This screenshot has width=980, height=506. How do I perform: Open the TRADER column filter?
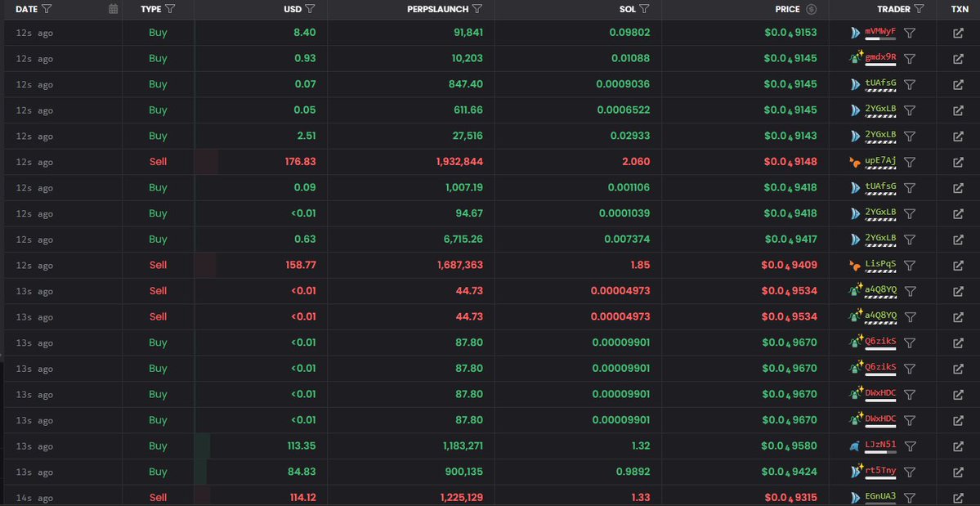(x=919, y=9)
